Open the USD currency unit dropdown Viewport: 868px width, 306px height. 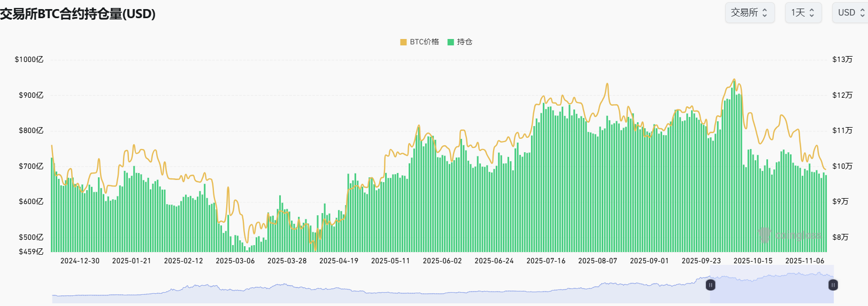(847, 13)
